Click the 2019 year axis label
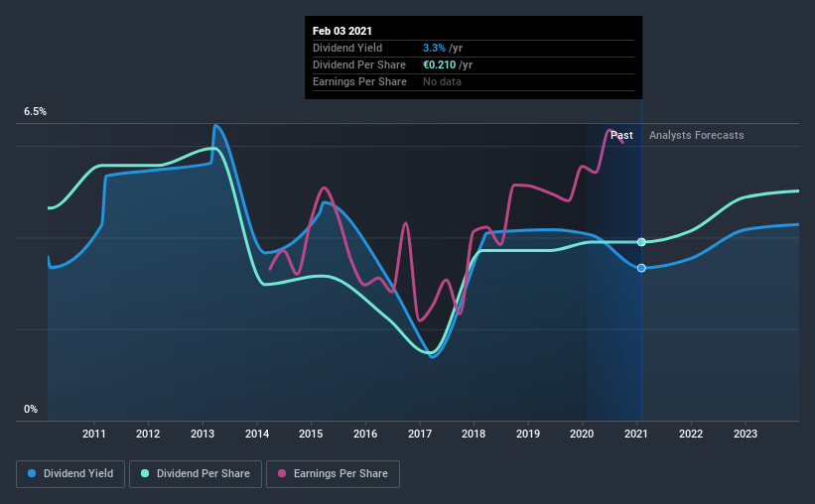This screenshot has width=815, height=504. pos(528,434)
